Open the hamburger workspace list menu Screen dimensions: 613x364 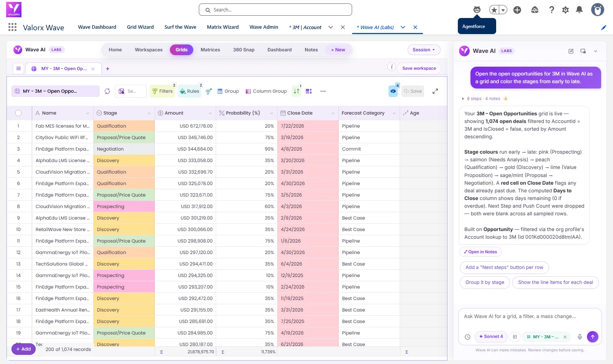pos(18,69)
